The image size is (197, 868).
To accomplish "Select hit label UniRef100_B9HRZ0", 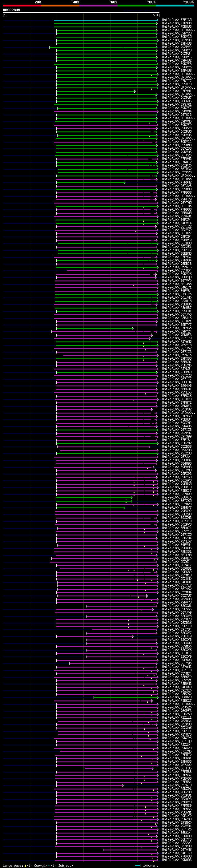I will pyautogui.click(x=177, y=128).
